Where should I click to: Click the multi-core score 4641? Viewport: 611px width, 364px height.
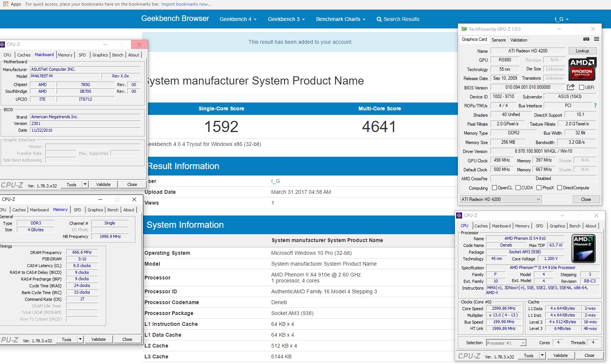[x=379, y=127]
